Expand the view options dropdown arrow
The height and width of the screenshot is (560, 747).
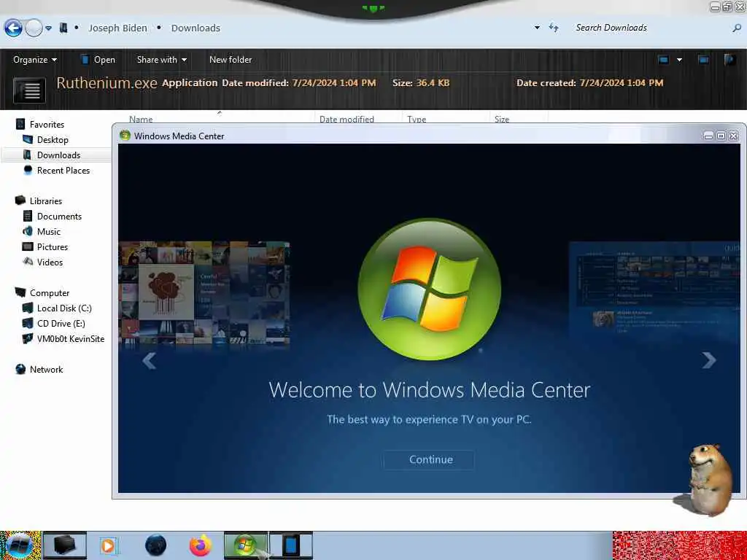[679, 60]
